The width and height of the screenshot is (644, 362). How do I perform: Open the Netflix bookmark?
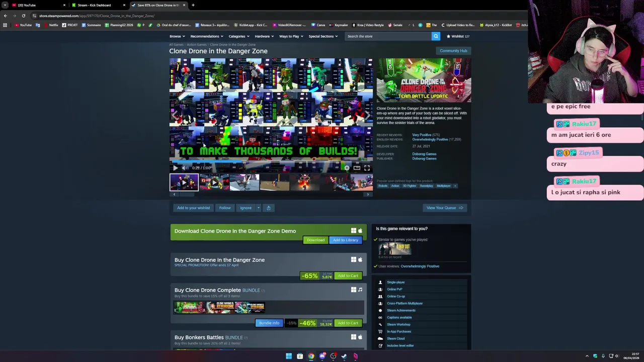[x=50, y=25]
